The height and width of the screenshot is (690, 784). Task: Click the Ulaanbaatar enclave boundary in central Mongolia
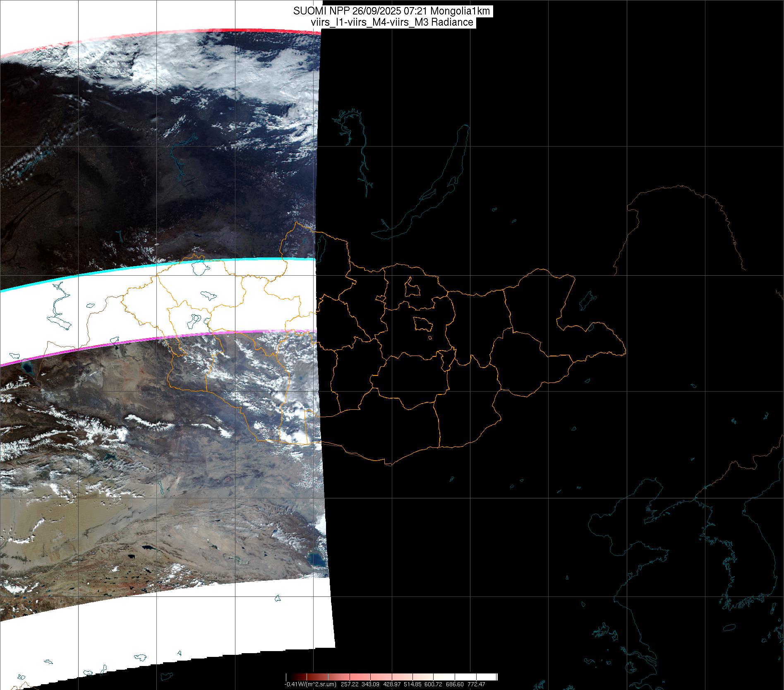pyautogui.click(x=422, y=324)
